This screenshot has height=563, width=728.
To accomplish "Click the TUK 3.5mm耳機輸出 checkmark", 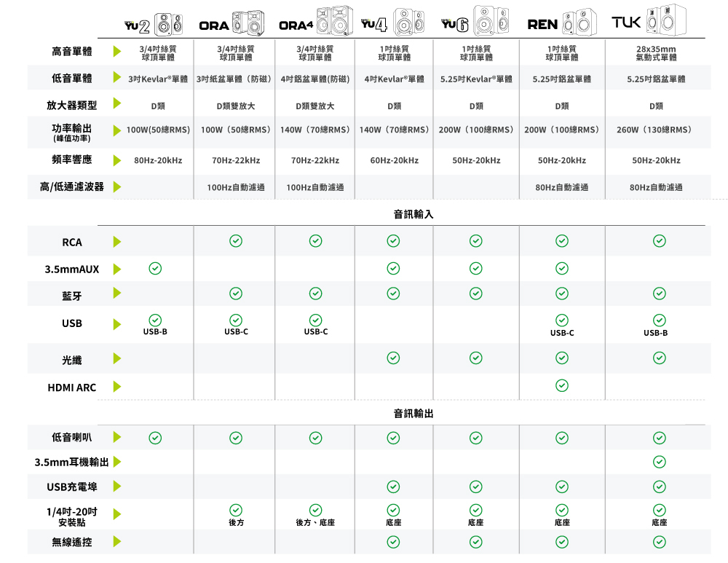I will (x=659, y=462).
